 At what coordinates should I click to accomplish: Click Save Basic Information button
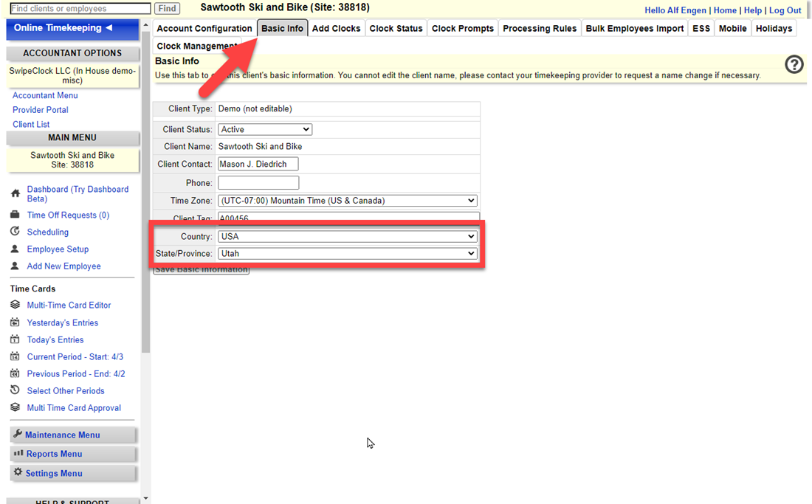[x=201, y=269]
